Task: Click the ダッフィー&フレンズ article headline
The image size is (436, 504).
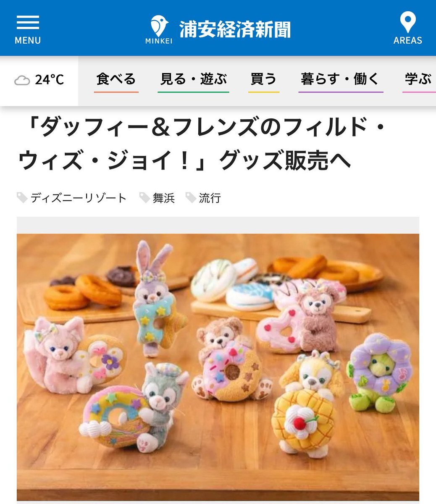Action: click(202, 144)
